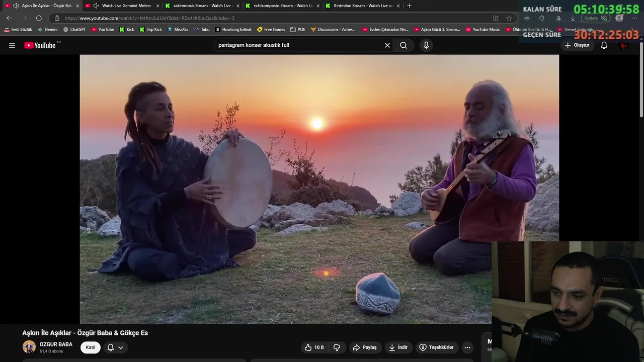Open the Ölümün Bin Türlü H bookmark
The width and height of the screenshot is (644, 362).
coord(529,30)
